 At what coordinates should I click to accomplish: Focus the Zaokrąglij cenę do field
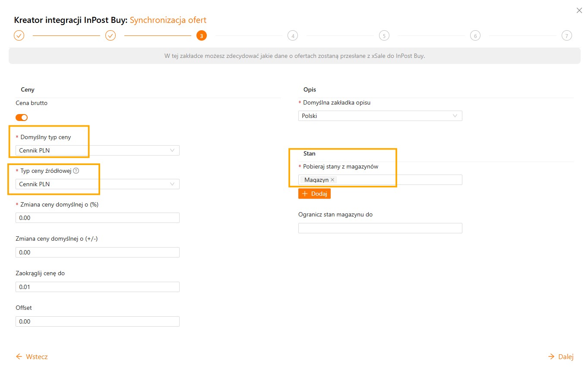[97, 287]
